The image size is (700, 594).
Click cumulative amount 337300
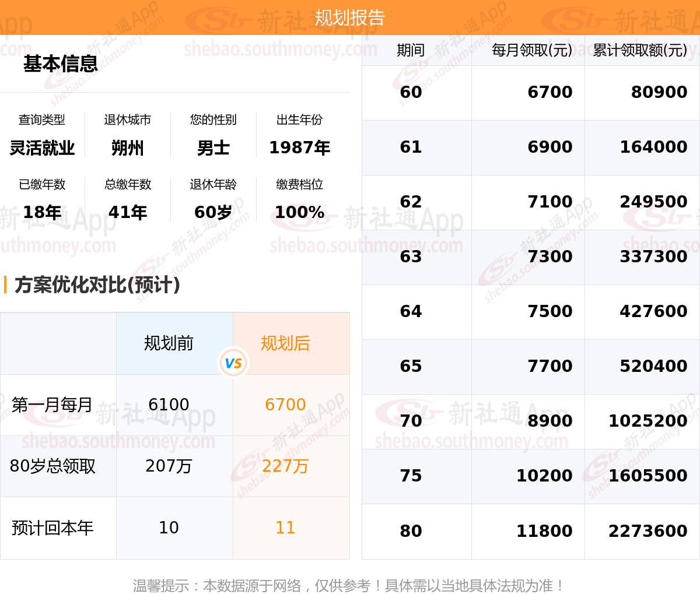click(x=653, y=256)
